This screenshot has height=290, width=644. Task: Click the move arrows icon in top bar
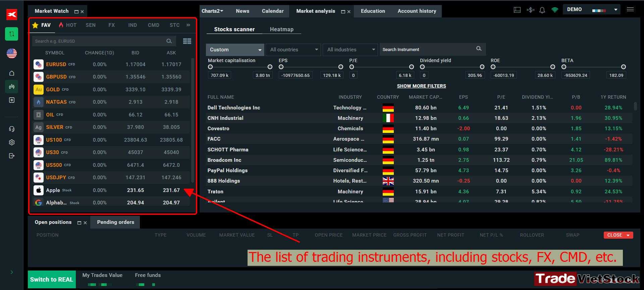[530, 10]
